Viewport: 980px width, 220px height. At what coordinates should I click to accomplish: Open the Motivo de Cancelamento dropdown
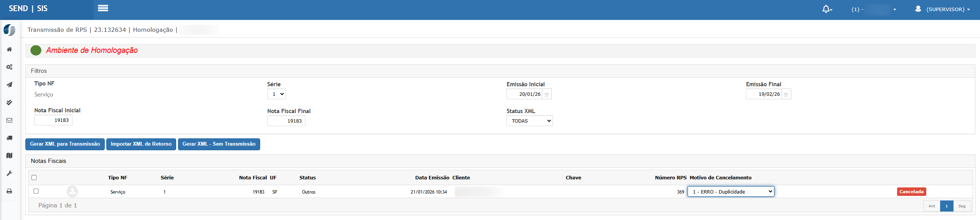[x=731, y=192]
